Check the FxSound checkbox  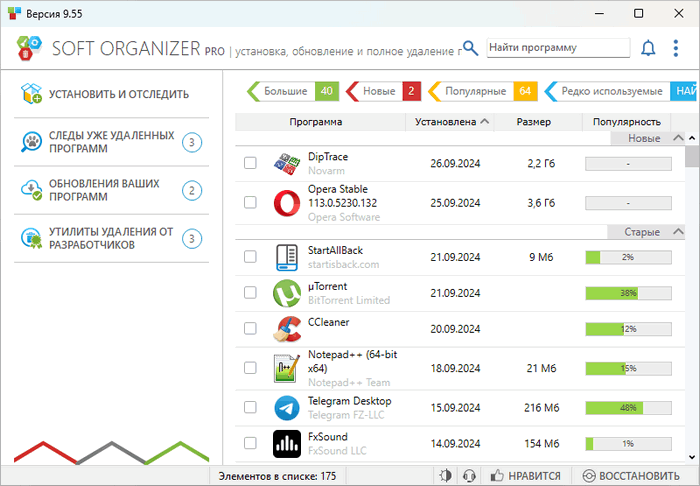250,443
